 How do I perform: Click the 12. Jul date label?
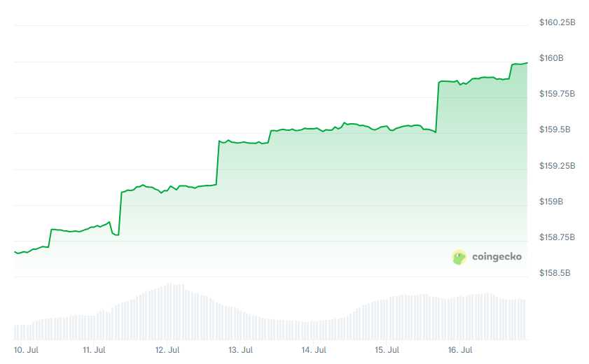(167, 349)
